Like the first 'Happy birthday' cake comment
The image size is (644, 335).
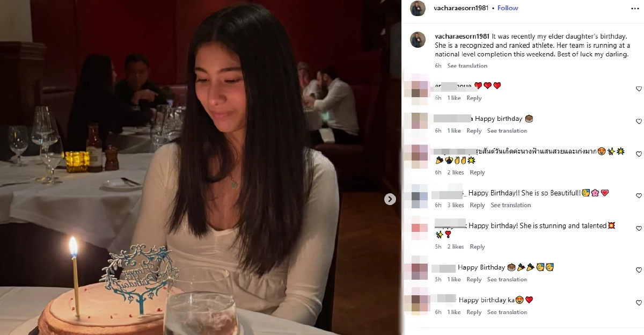click(639, 122)
